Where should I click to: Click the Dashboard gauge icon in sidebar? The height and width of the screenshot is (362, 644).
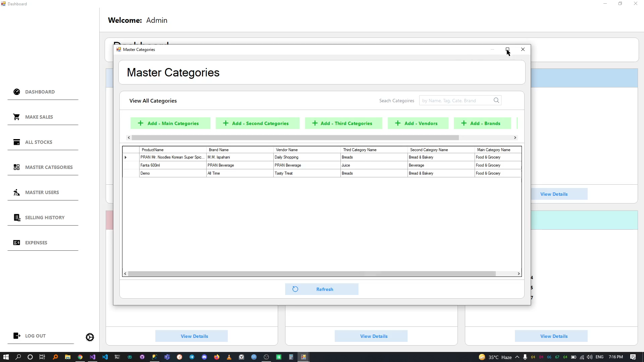point(17,92)
